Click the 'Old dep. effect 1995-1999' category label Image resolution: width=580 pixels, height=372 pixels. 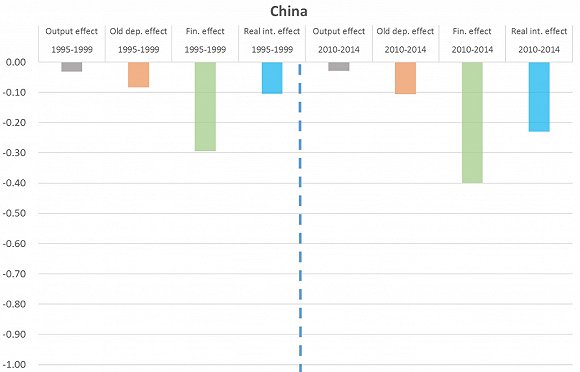click(139, 40)
